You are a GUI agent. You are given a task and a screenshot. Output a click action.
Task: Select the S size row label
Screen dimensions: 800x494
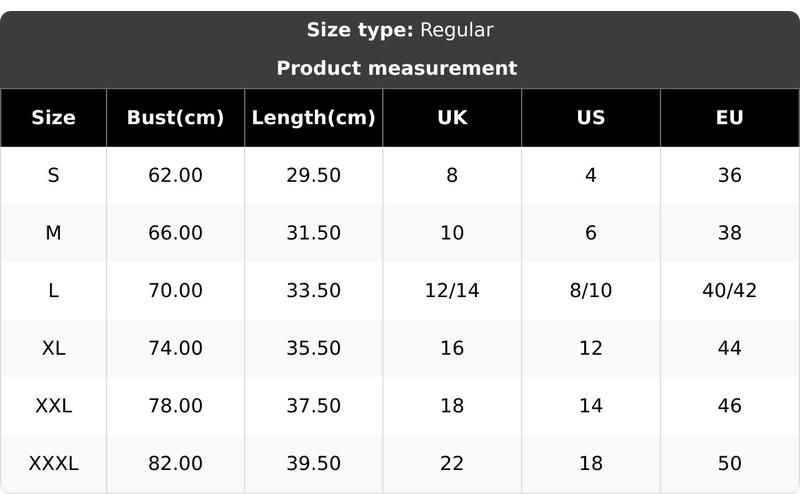tap(53, 176)
